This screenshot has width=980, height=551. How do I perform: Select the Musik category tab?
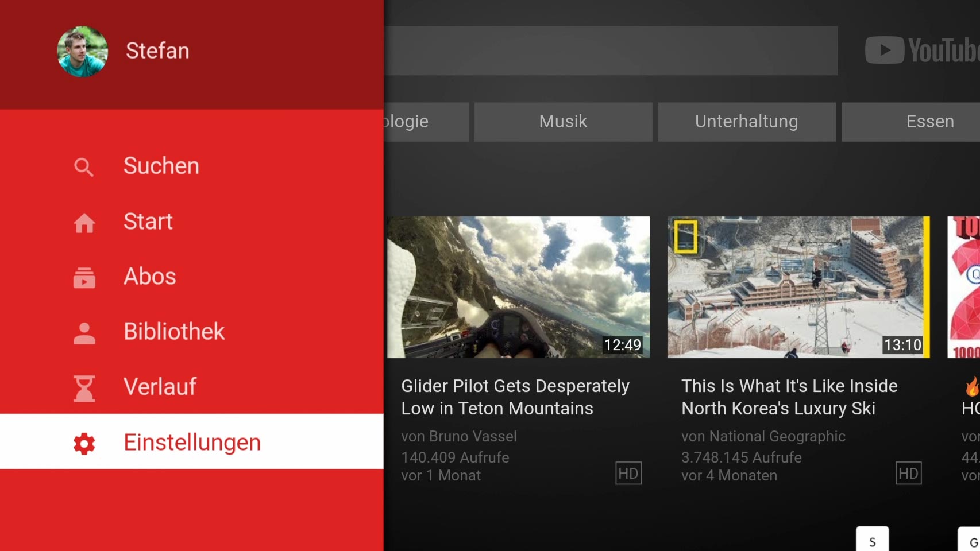click(x=563, y=122)
